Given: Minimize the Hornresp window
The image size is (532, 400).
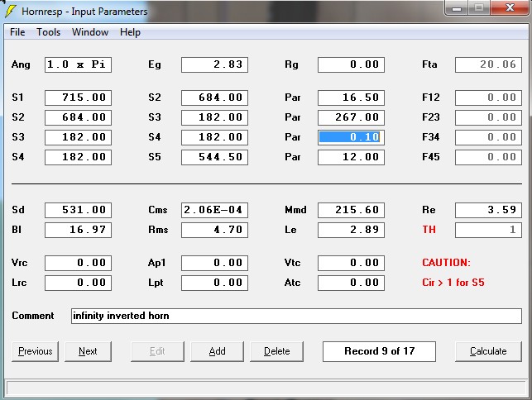Looking at the screenshot, I should click(x=457, y=8).
